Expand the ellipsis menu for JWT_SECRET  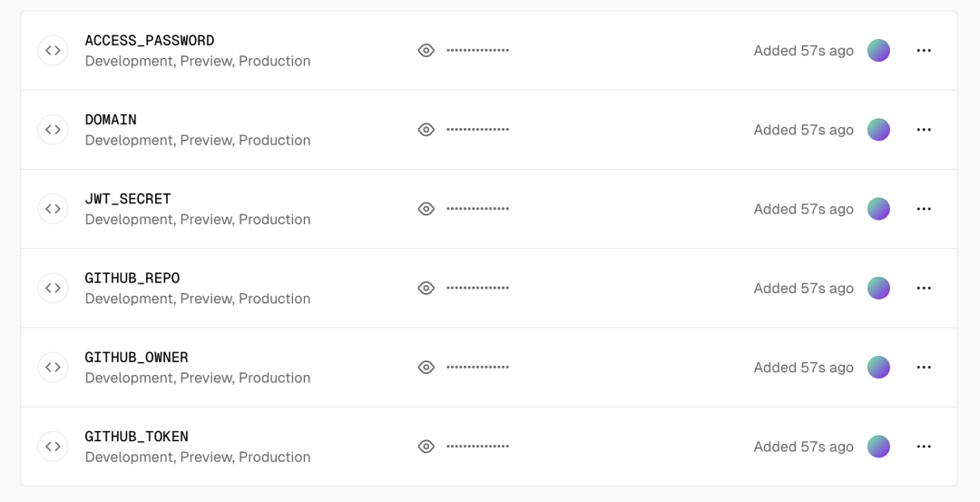tap(924, 209)
